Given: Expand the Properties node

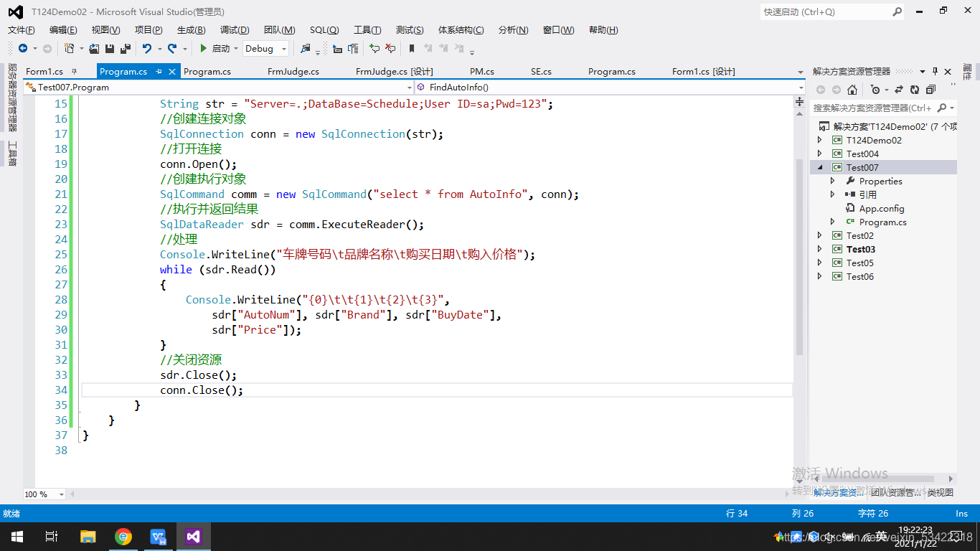Looking at the screenshot, I should [833, 181].
